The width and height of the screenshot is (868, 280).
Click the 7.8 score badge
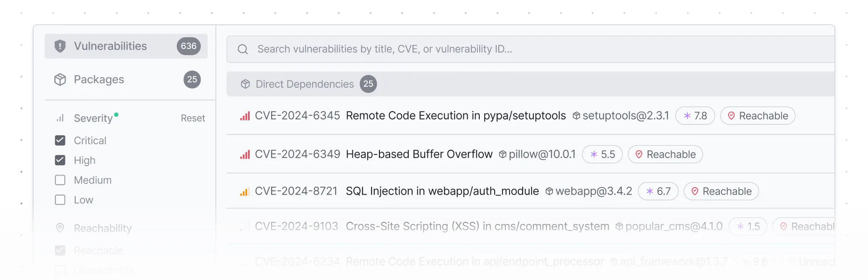(695, 116)
